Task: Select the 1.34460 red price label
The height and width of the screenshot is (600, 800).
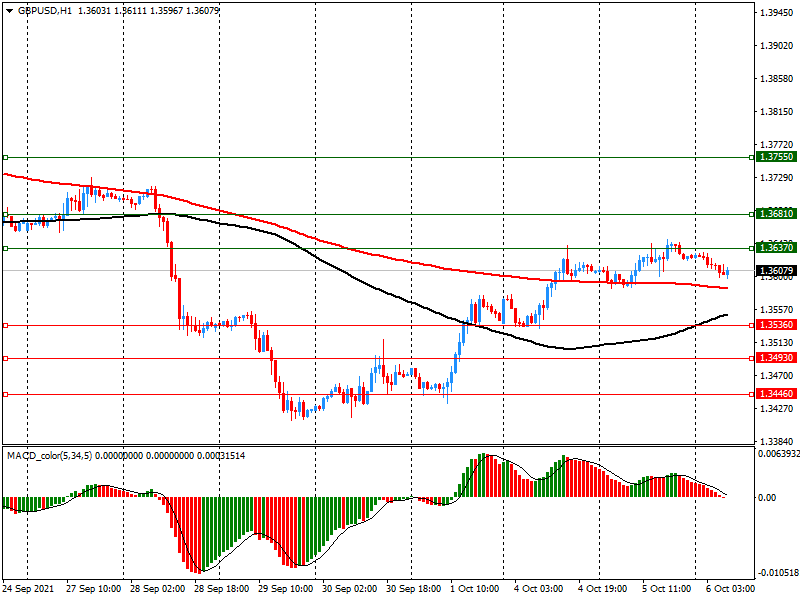Action: (x=777, y=393)
